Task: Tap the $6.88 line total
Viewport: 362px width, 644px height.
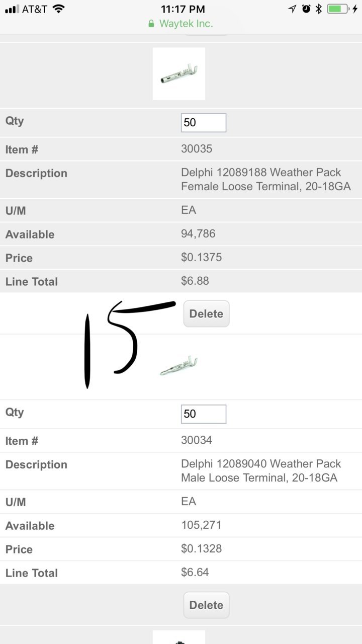Action: [195, 281]
